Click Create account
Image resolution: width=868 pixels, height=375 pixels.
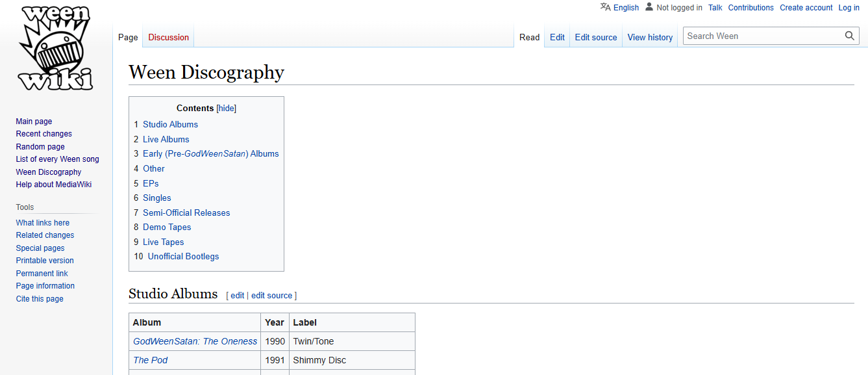[x=806, y=8]
